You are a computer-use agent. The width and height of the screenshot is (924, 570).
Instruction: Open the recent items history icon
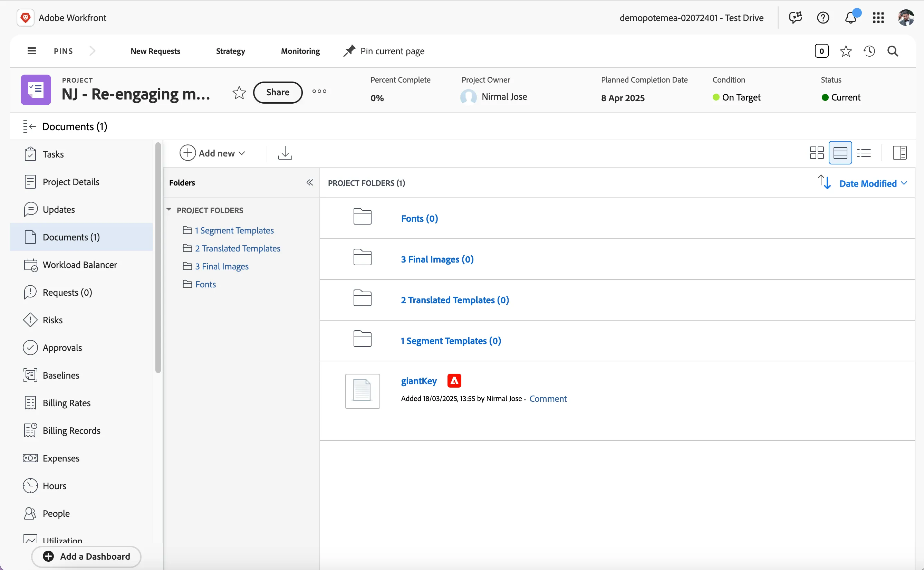[869, 51]
